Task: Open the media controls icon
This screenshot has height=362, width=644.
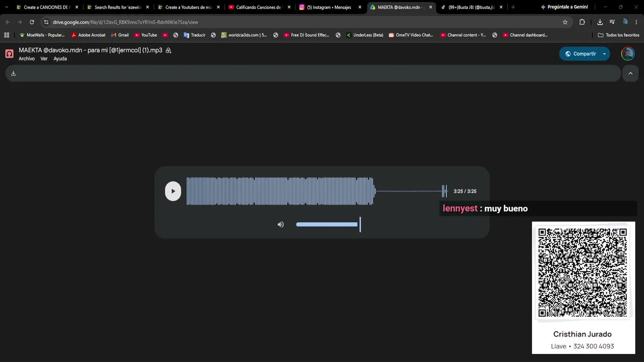Action: (x=612, y=22)
